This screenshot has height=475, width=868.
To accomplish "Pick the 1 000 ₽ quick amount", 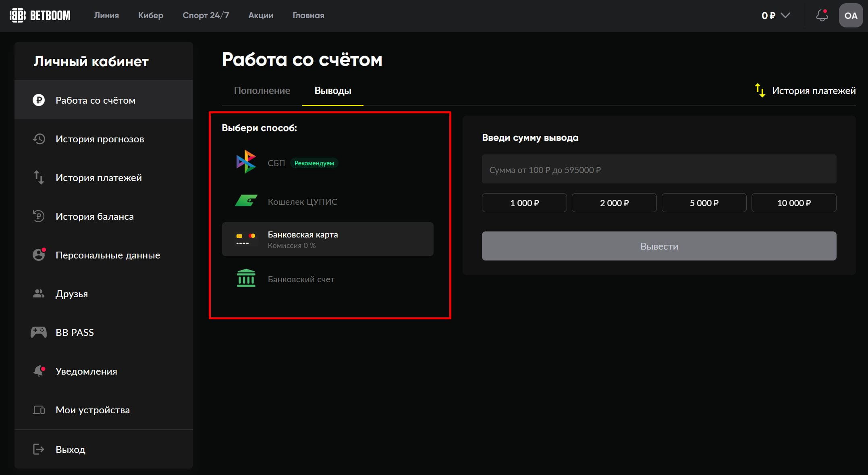I will coord(524,203).
